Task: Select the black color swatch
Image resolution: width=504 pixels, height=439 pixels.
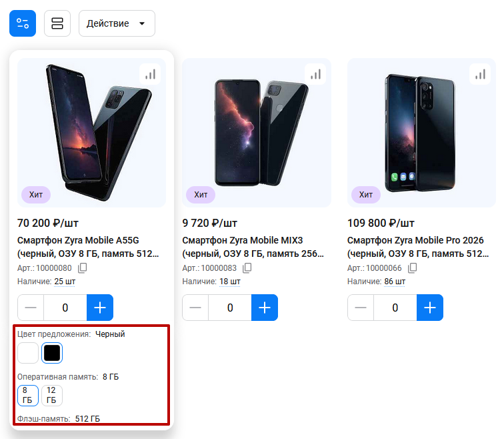Action: click(52, 353)
